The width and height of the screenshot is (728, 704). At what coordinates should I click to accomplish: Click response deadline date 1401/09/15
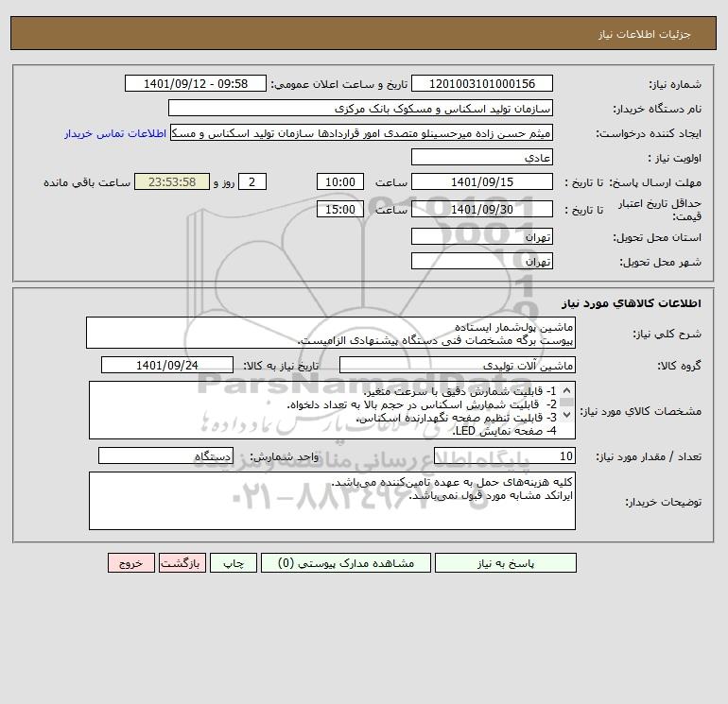click(x=482, y=182)
